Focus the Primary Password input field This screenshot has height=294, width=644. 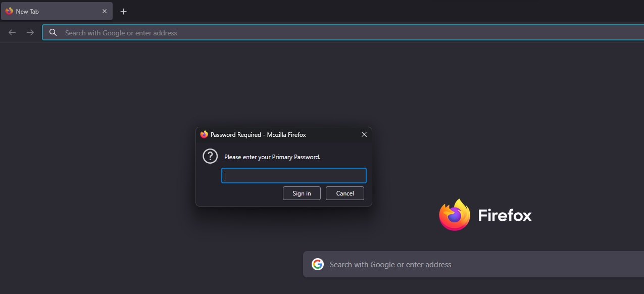tap(293, 175)
